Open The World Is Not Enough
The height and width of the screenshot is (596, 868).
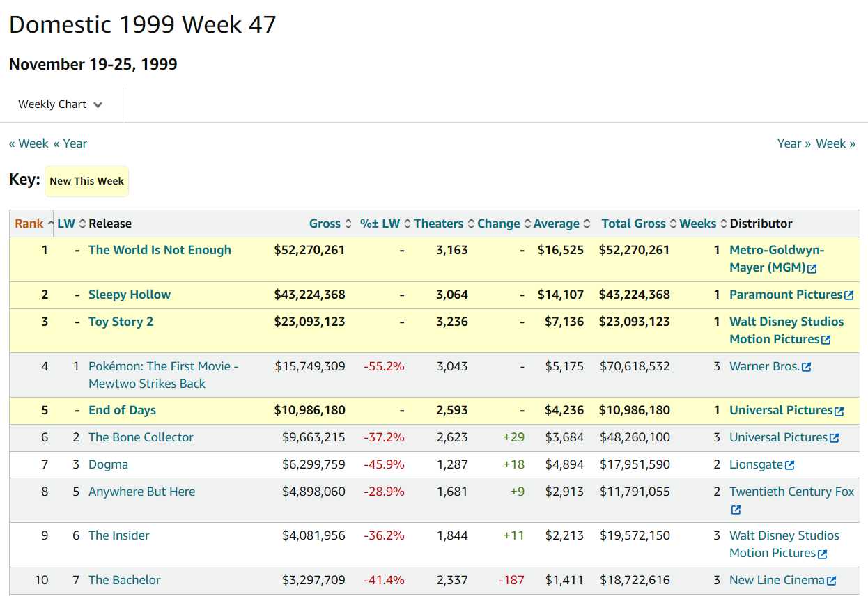160,250
